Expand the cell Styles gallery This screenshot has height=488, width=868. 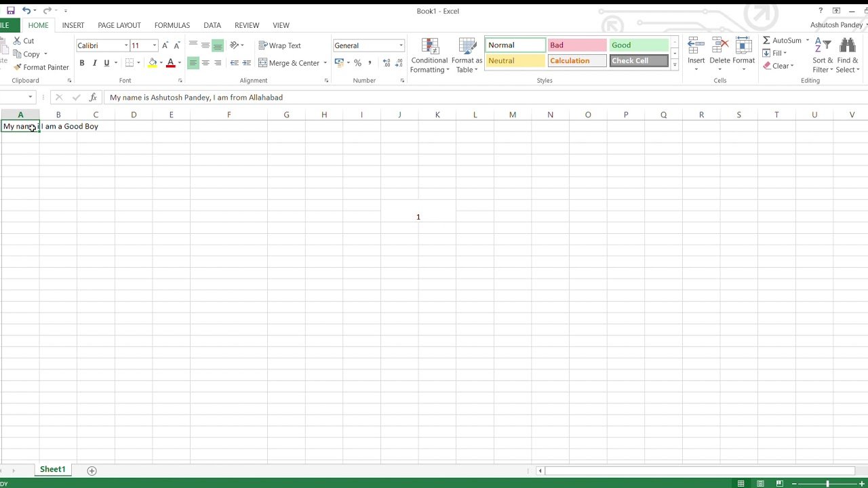(x=675, y=64)
